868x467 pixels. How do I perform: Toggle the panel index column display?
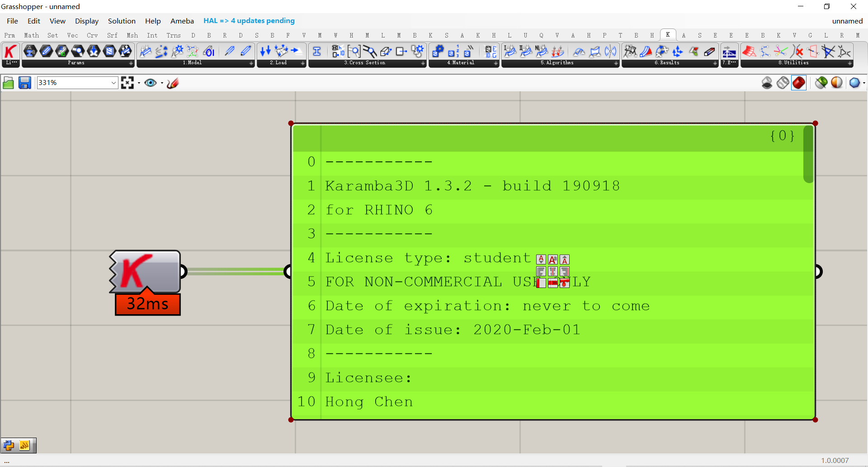click(x=541, y=283)
